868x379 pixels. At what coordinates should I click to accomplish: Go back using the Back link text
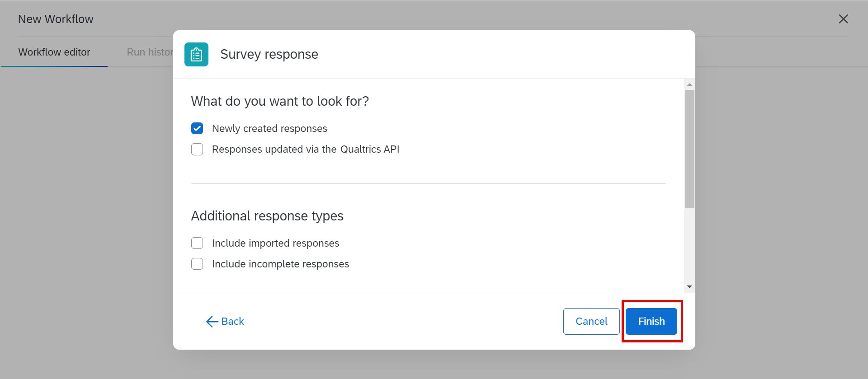click(x=232, y=322)
